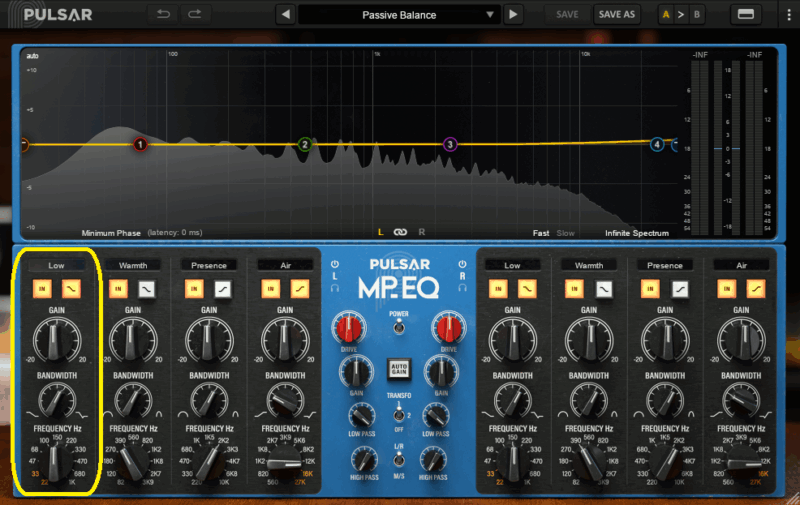
Task: Select the low shelf shape in left Low band
Action: pos(71,288)
